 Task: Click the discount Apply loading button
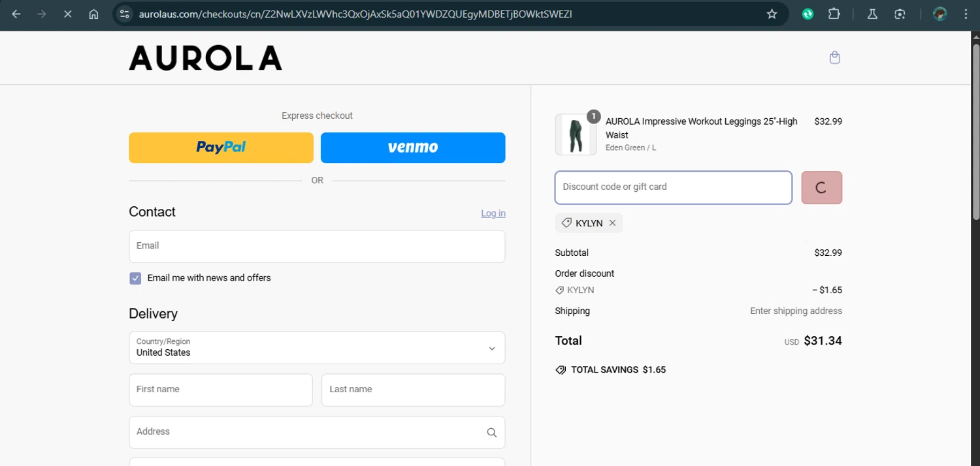tap(821, 188)
